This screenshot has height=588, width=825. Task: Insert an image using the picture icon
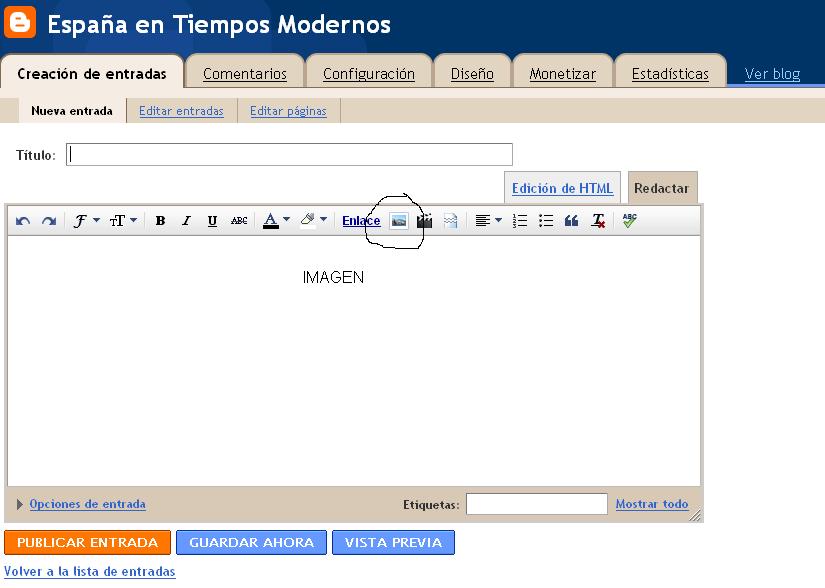tap(399, 221)
